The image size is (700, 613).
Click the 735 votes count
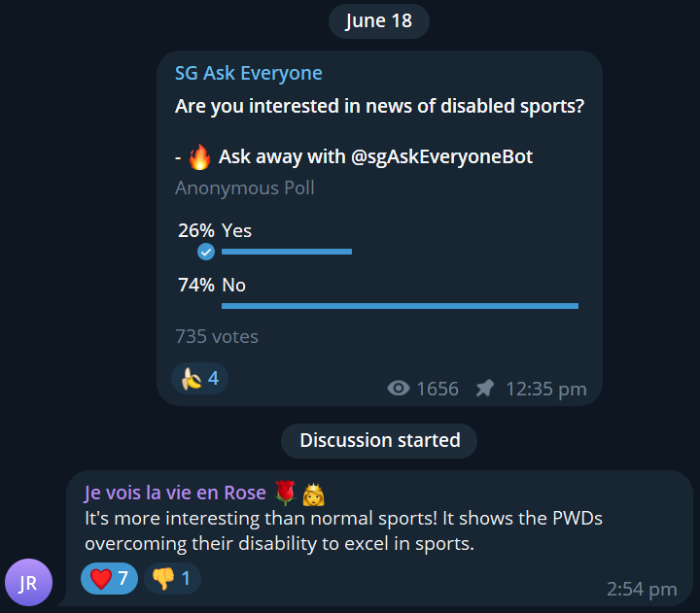pos(217,336)
